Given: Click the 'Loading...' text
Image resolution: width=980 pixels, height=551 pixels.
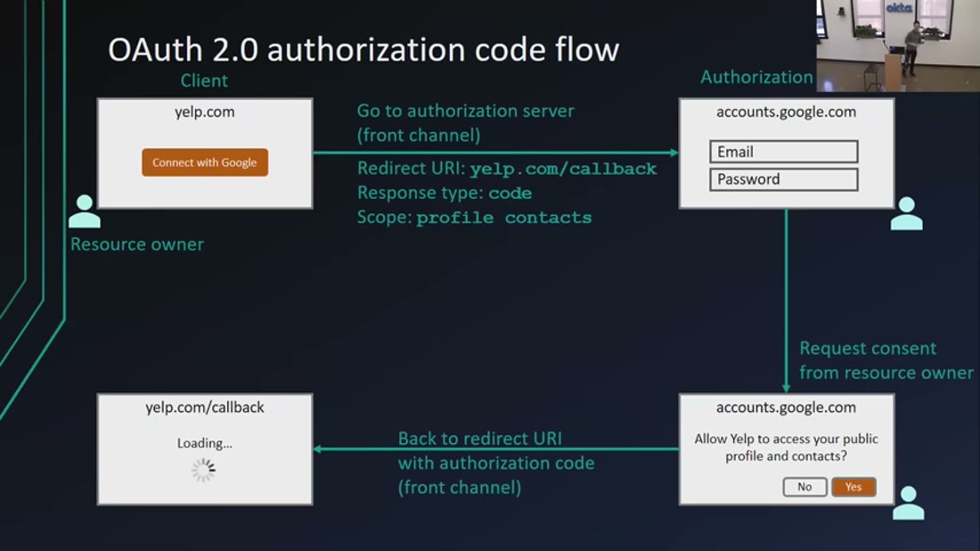Looking at the screenshot, I should click(x=204, y=443).
